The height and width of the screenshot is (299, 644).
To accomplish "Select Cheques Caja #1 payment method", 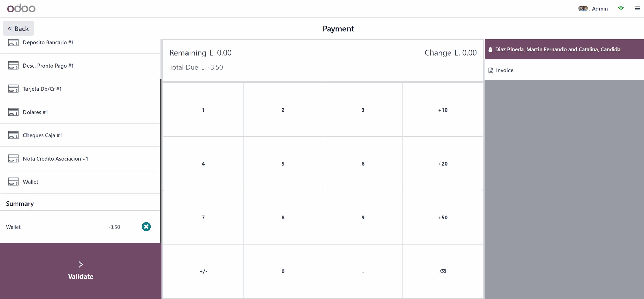I will [x=80, y=135].
